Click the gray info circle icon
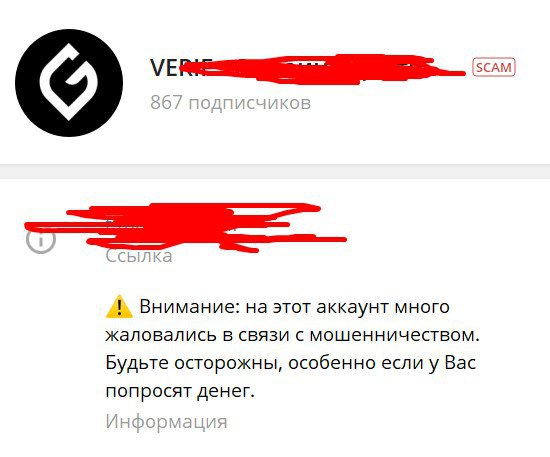The width and height of the screenshot is (550, 457). [x=41, y=239]
